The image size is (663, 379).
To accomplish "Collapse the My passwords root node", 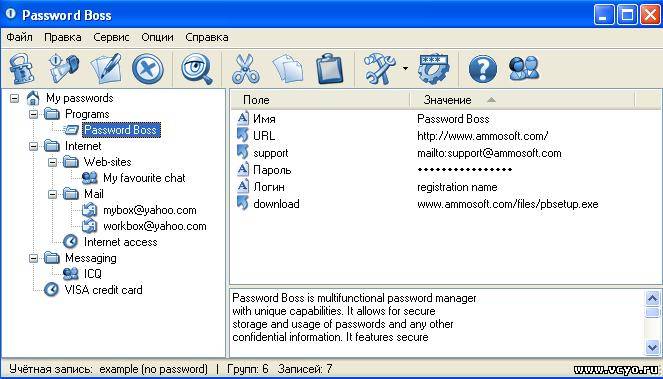I will point(15,98).
